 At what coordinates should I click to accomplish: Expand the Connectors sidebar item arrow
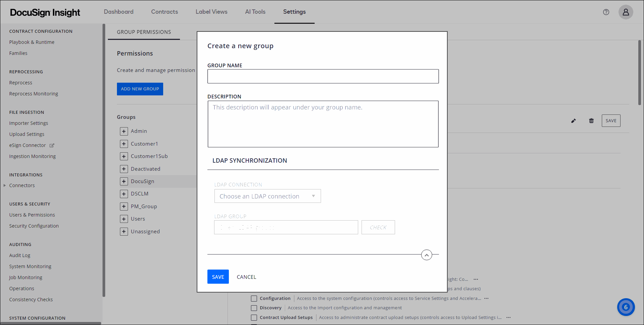coord(5,185)
